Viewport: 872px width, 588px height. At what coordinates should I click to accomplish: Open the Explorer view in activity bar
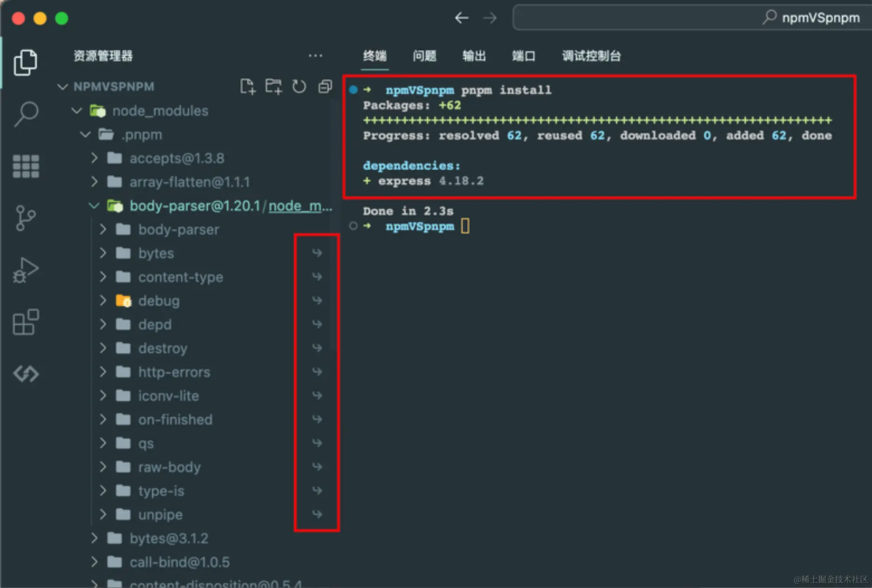25,62
